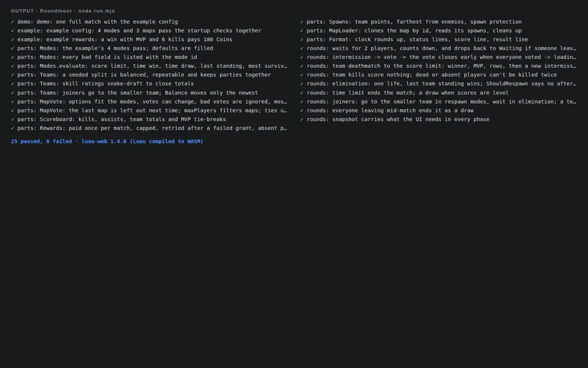Select "rounds: team deathmatch to the score limit" line
Viewport: 588px width, 368px height.
click(x=438, y=66)
